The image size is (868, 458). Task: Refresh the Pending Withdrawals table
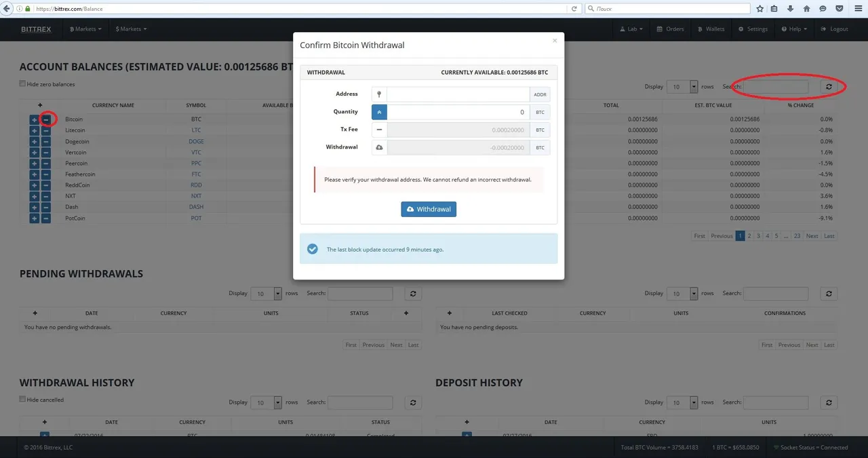413,294
